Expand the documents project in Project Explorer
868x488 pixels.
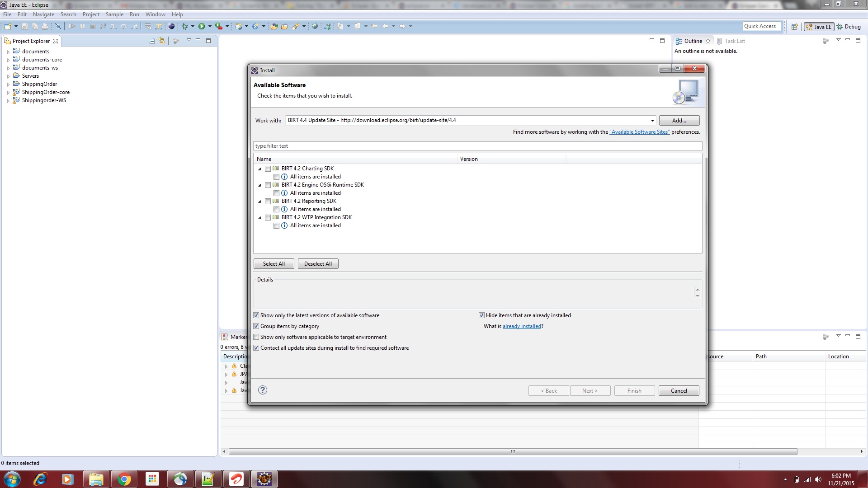(8, 52)
